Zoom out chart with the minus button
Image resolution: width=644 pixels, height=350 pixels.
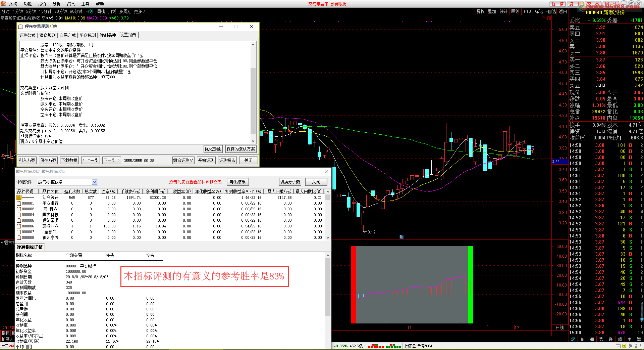(564, 333)
